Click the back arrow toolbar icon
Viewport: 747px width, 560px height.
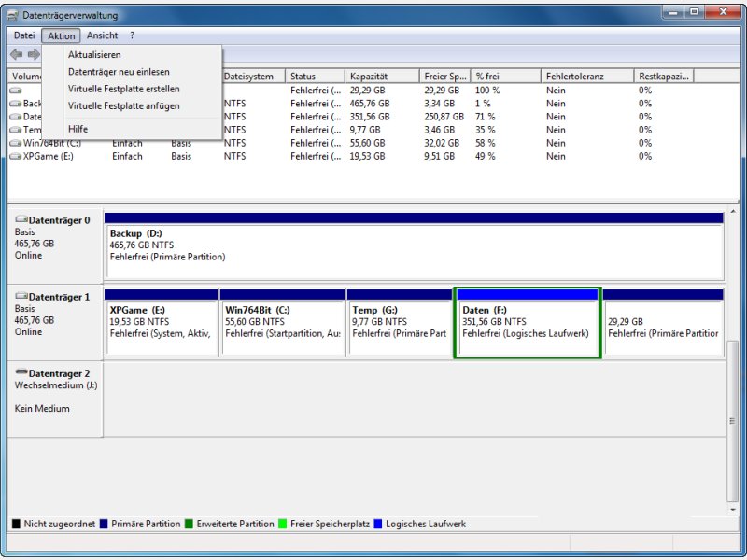pos(17,54)
